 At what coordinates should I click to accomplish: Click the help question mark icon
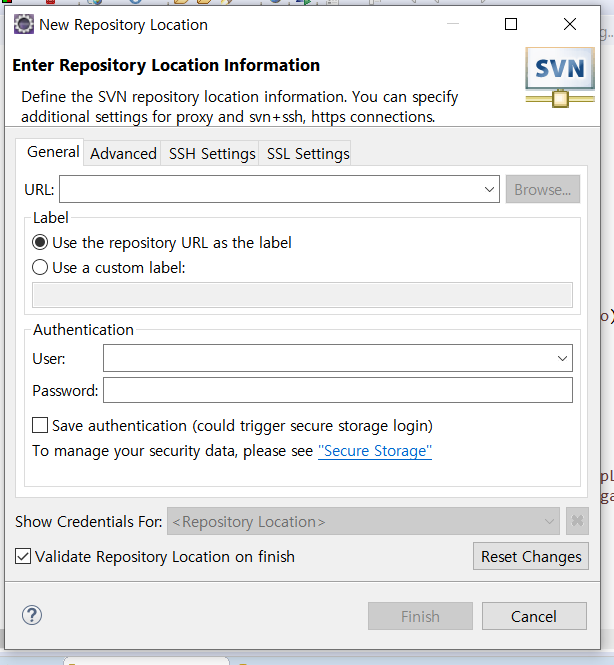tap(32, 615)
